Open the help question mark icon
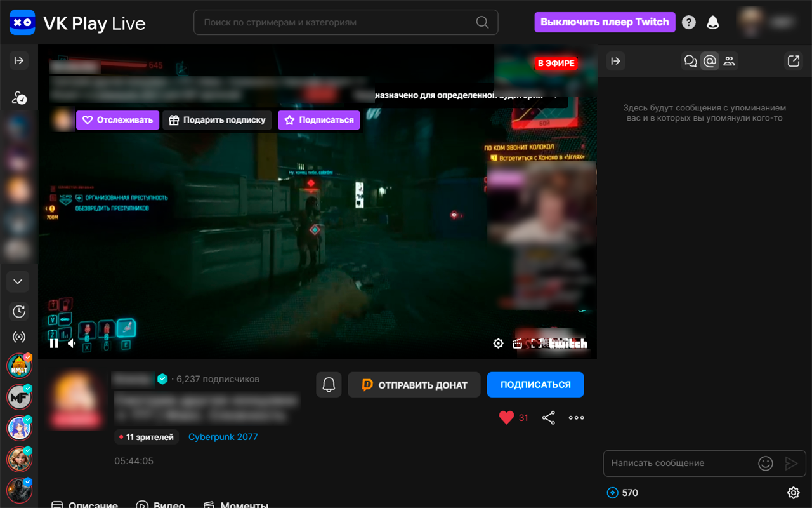 coord(688,22)
